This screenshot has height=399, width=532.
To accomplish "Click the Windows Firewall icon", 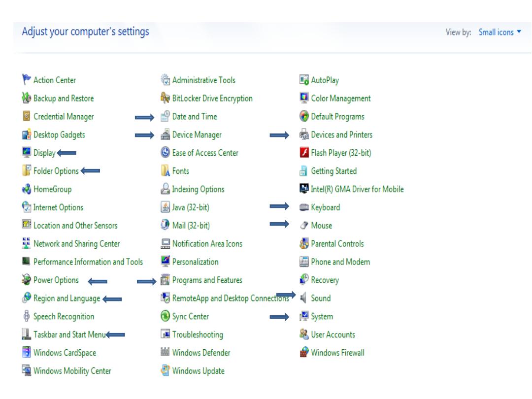I will pos(304,352).
